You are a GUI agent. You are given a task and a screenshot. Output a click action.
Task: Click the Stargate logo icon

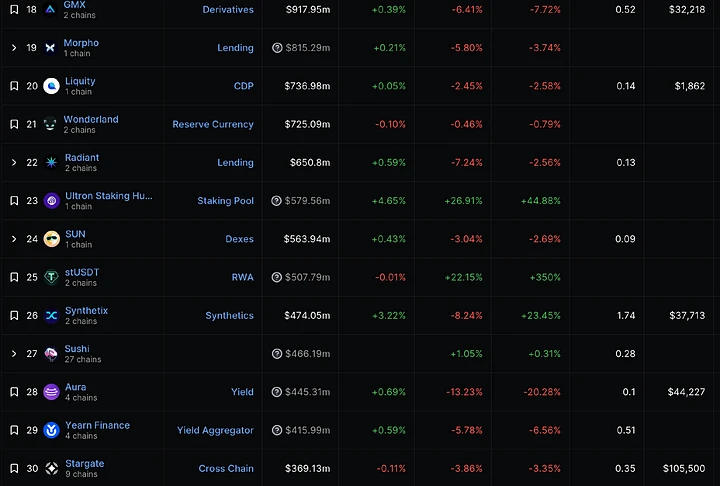(x=51, y=469)
